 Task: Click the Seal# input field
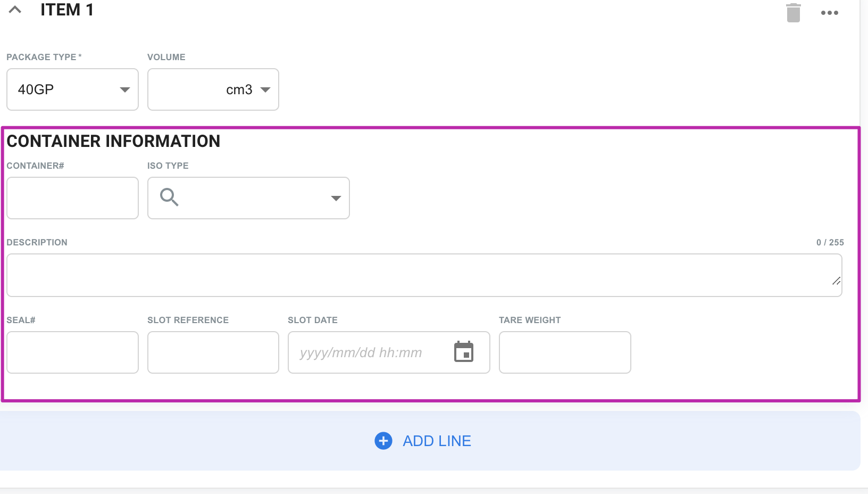pos(72,352)
